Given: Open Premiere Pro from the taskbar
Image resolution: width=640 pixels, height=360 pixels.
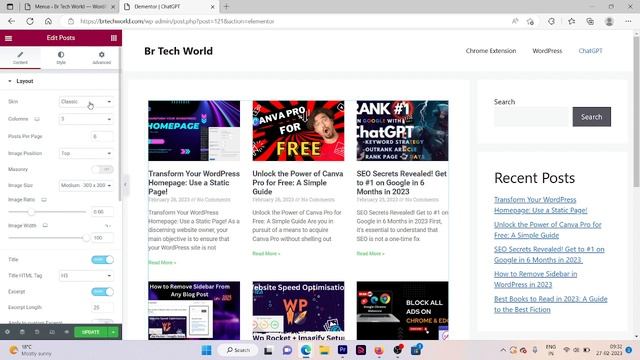Looking at the screenshot, I should point(342,350).
